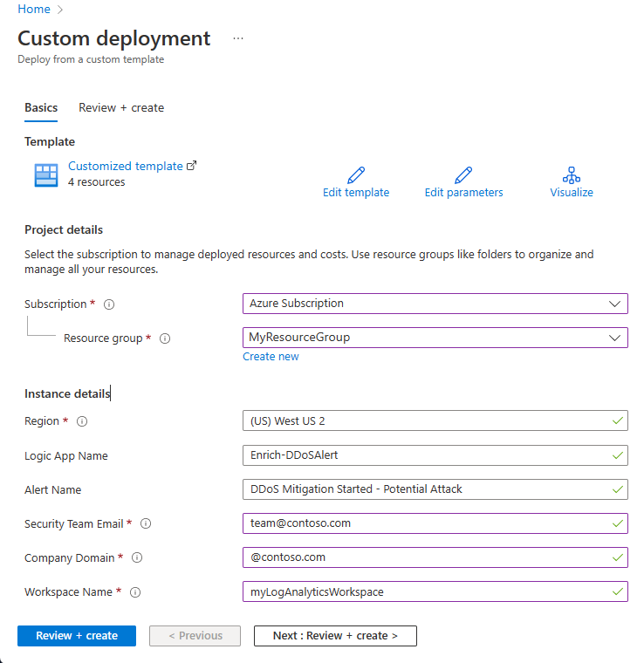The height and width of the screenshot is (663, 644).
Task: Expand the Subscription dropdown
Action: pos(435,304)
